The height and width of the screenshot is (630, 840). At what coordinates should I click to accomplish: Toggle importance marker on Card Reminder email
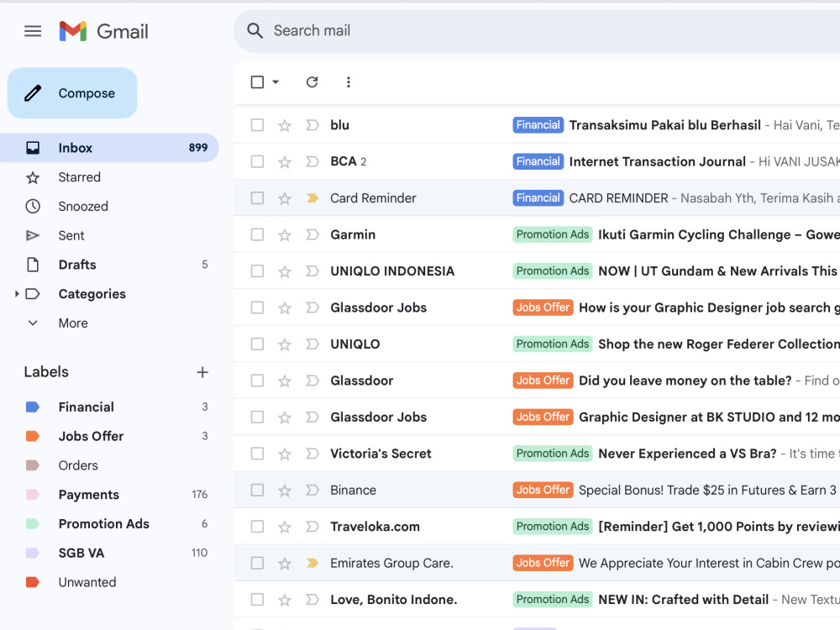[x=312, y=198]
